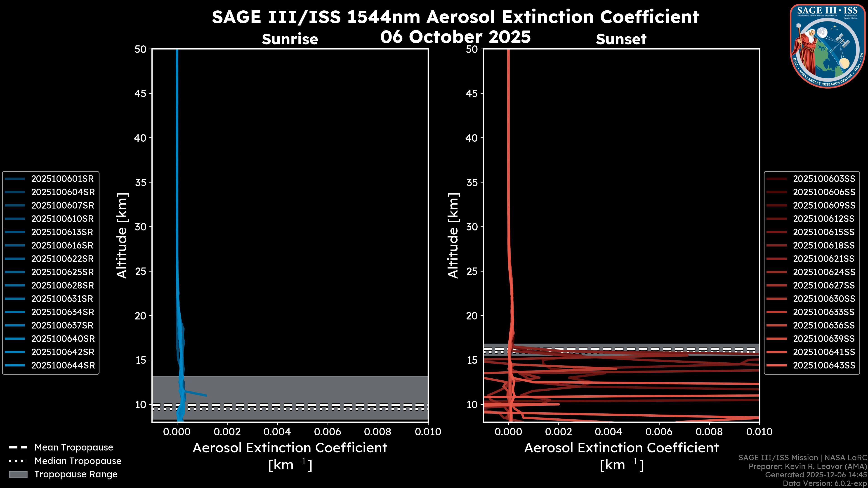Click the 2025100603SS legend entry
The image size is (868, 488).
coord(824,179)
